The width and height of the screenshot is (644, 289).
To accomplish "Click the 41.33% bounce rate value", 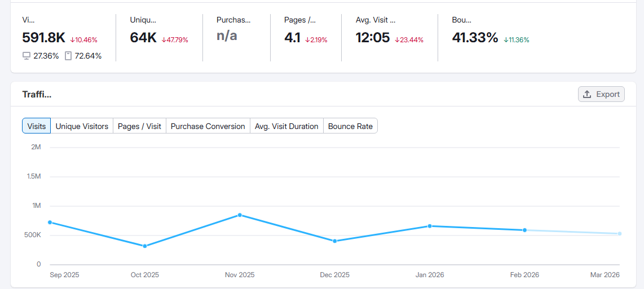I will click(x=475, y=38).
